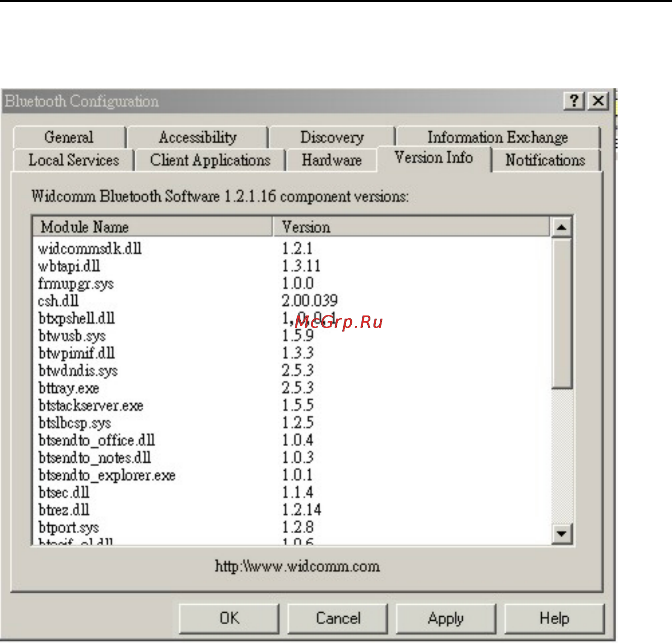Click the scroll up arrow in module list
Image resolution: width=672 pixels, height=643 pixels.
point(562,228)
